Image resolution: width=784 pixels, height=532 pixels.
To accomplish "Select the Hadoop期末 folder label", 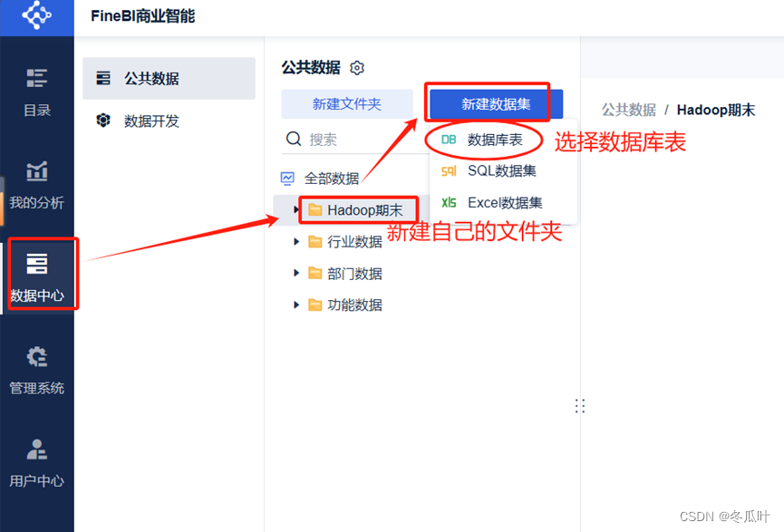I will coord(365,210).
